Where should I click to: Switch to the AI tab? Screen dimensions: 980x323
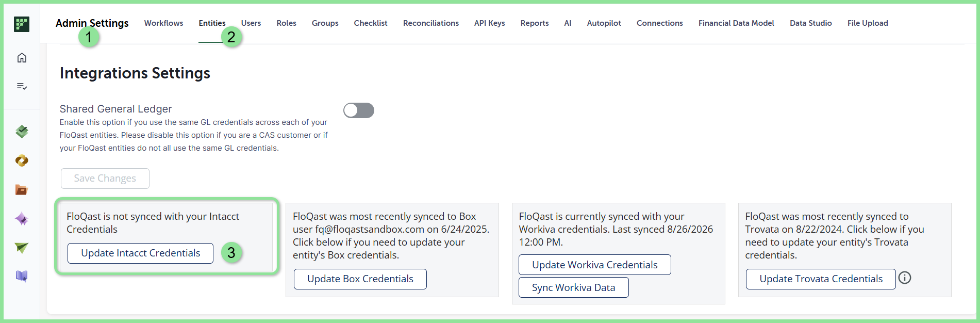coord(568,23)
